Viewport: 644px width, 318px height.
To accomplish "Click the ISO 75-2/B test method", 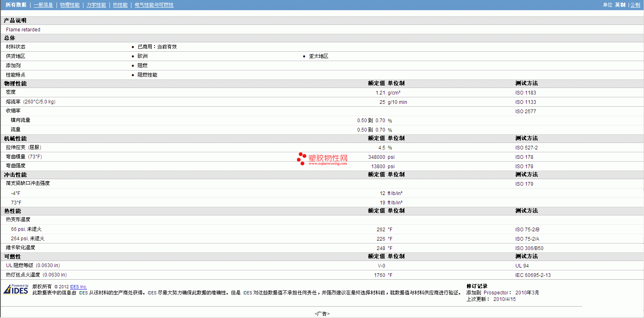I will click(x=527, y=230).
